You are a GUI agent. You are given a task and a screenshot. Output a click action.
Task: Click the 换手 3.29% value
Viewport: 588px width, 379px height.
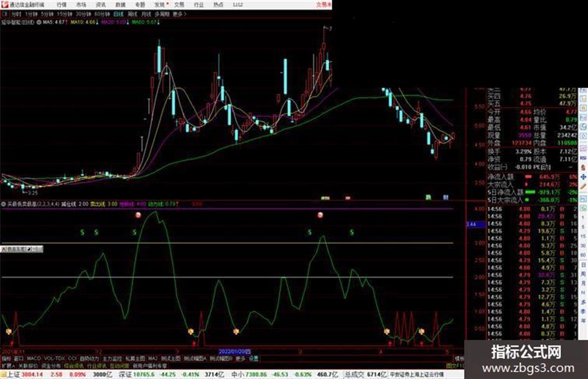(523, 152)
